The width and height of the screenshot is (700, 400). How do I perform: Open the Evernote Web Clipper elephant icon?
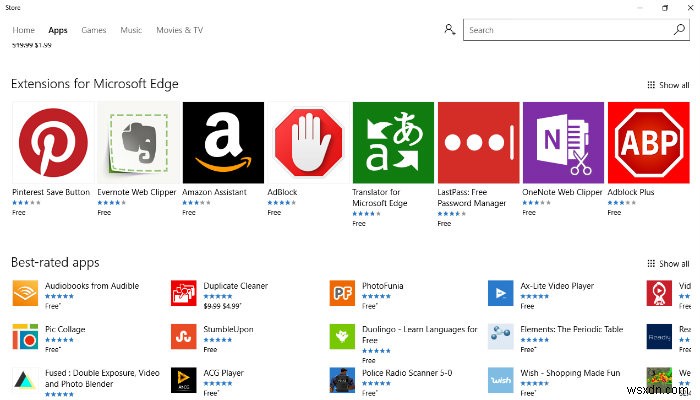coord(138,142)
